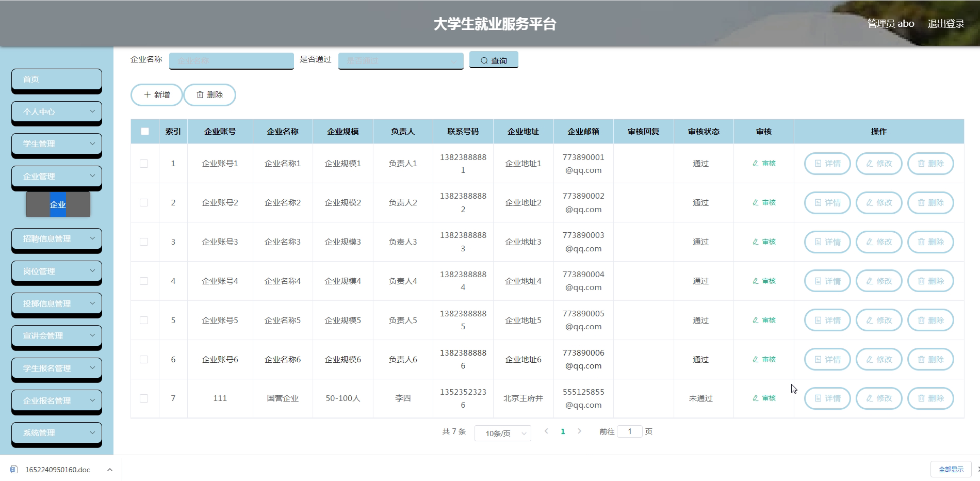Image resolution: width=980 pixels, height=481 pixels.
Task: Click 修改 for 企业名称3
Action: click(879, 242)
